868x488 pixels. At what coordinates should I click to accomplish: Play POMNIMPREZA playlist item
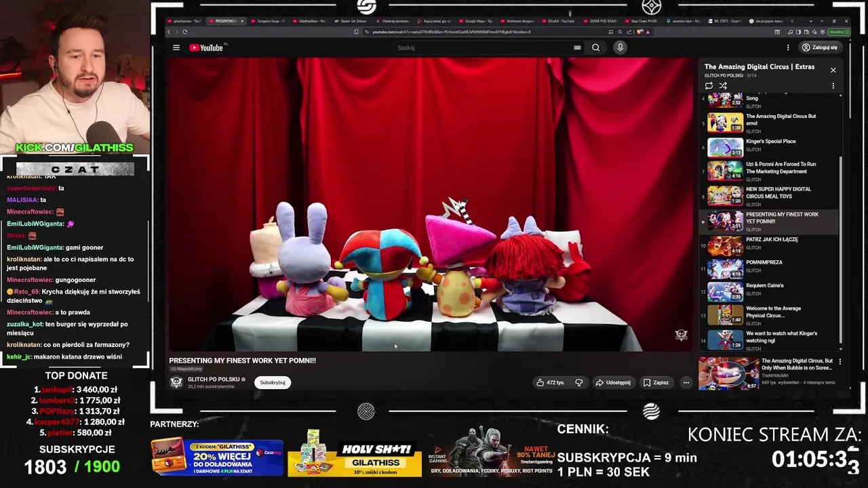point(770,268)
